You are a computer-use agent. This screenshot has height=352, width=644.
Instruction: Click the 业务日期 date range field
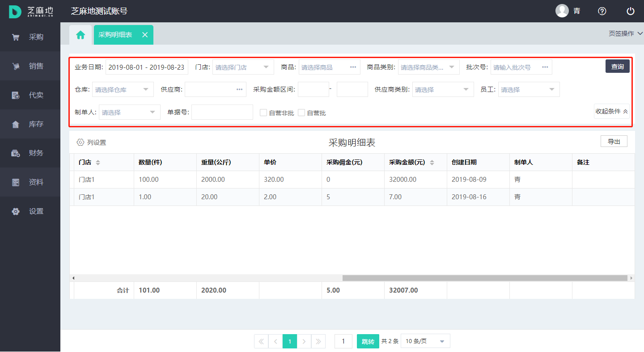coord(147,67)
